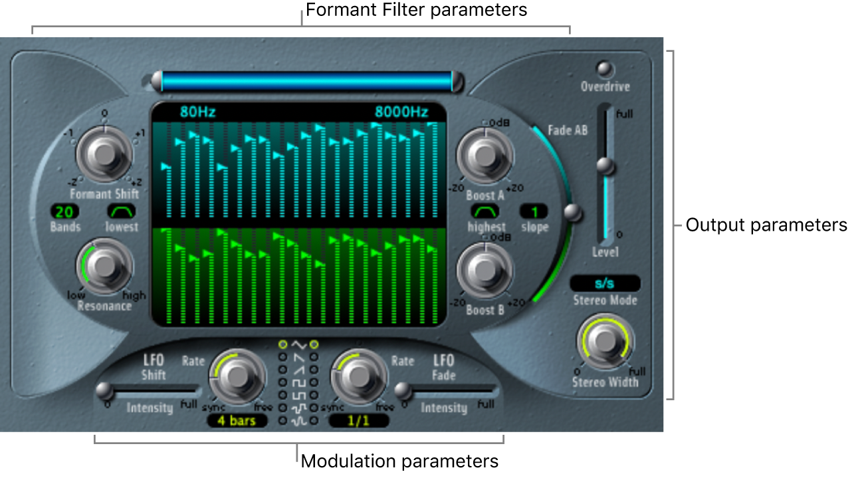Select square wave for the Fade LFO

(314, 382)
